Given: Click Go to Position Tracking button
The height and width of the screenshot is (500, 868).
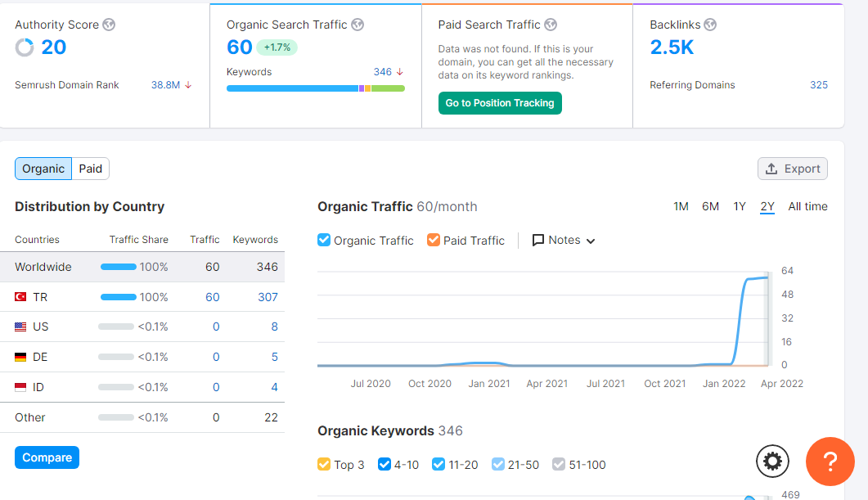Looking at the screenshot, I should click(x=500, y=103).
